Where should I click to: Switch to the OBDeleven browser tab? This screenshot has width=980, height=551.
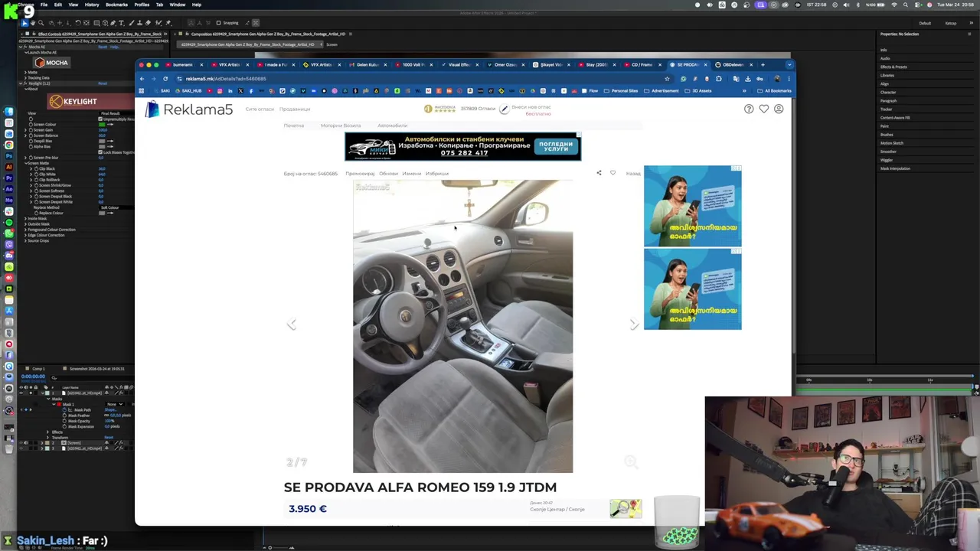pyautogui.click(x=735, y=65)
